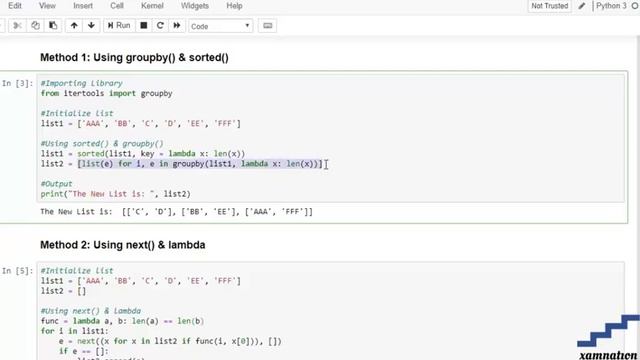Click the '#Importing Library' comment
Viewport: 640px width, 360px height.
click(x=81, y=83)
